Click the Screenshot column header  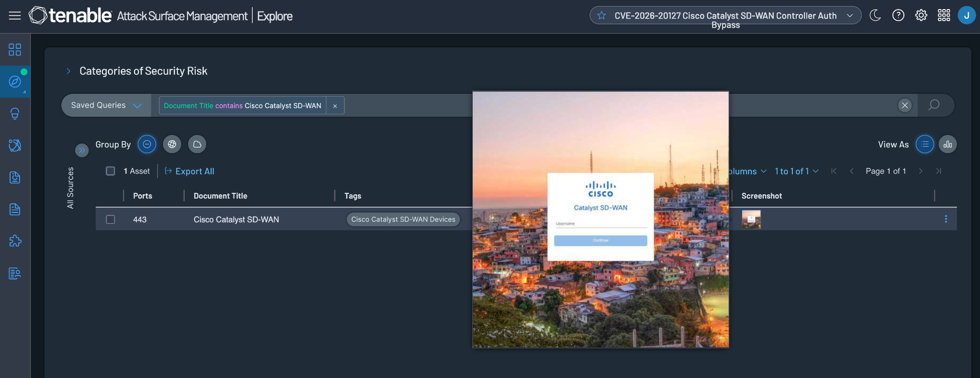[x=762, y=196]
